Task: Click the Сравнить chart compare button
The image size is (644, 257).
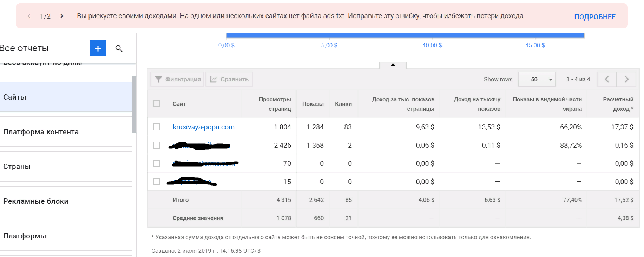Action: pyautogui.click(x=229, y=79)
